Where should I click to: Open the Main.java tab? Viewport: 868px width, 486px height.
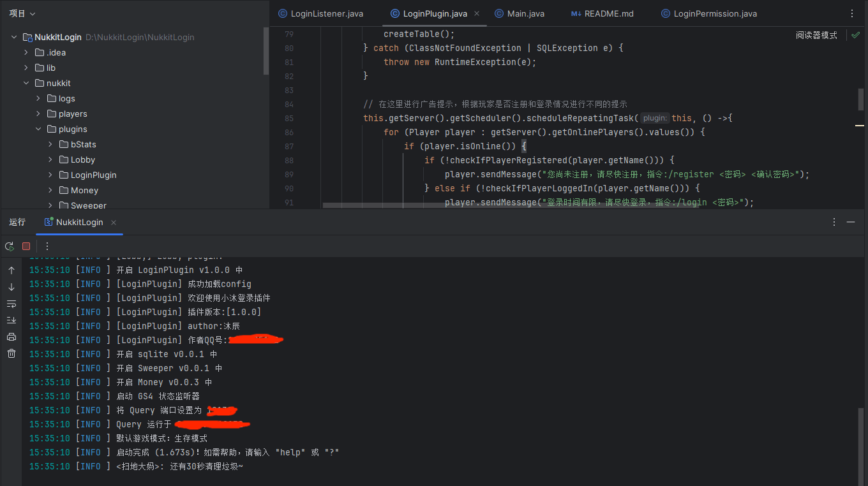[x=519, y=13]
